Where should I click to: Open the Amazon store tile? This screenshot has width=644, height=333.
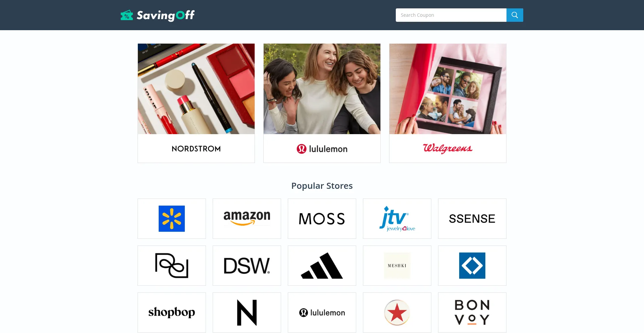click(247, 219)
